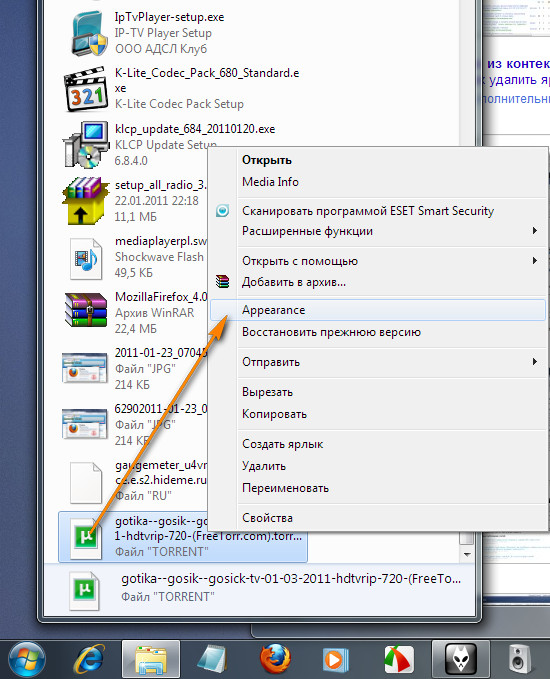Image resolution: width=550 pixels, height=679 pixels.
Task: Open the foobar2000 alien-face taskbar icon
Action: tap(461, 660)
